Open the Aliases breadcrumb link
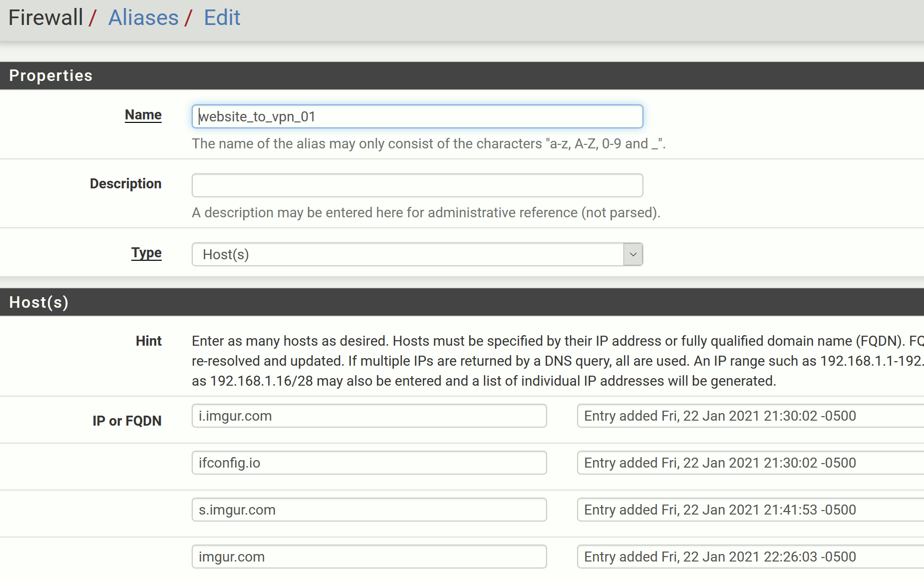 pos(143,18)
